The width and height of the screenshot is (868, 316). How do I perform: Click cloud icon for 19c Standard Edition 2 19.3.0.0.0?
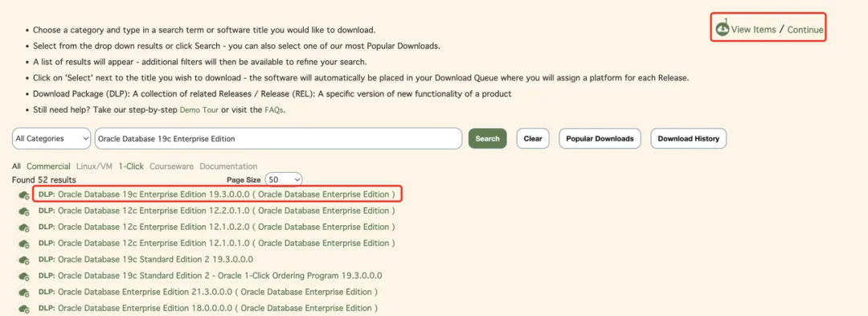click(x=24, y=260)
